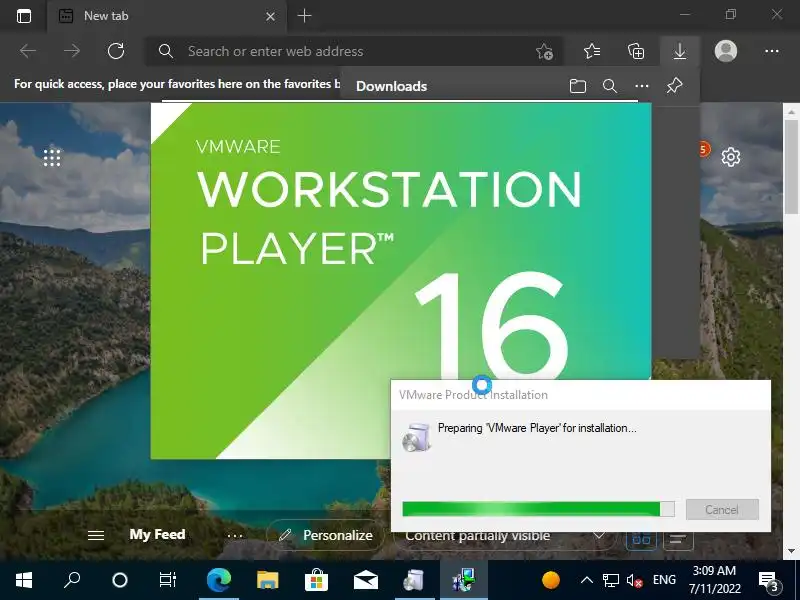Open Edge Settings and more menu
800x600 pixels.
(771, 51)
